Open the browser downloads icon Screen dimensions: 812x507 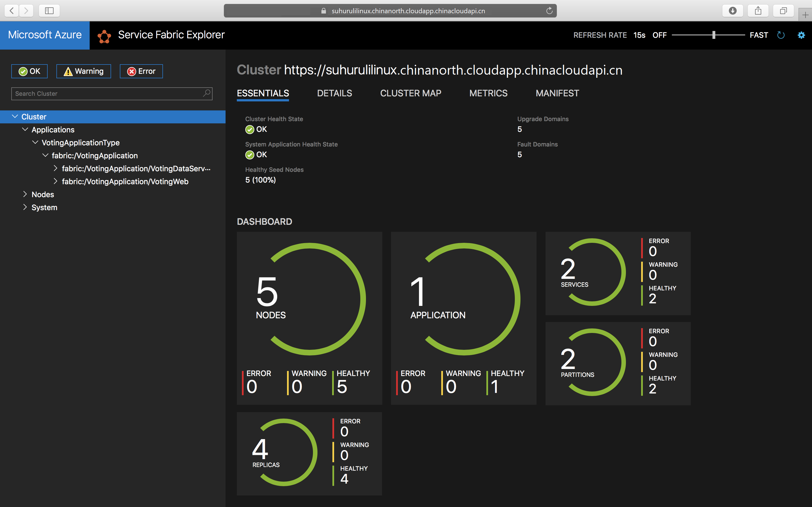[732, 11]
